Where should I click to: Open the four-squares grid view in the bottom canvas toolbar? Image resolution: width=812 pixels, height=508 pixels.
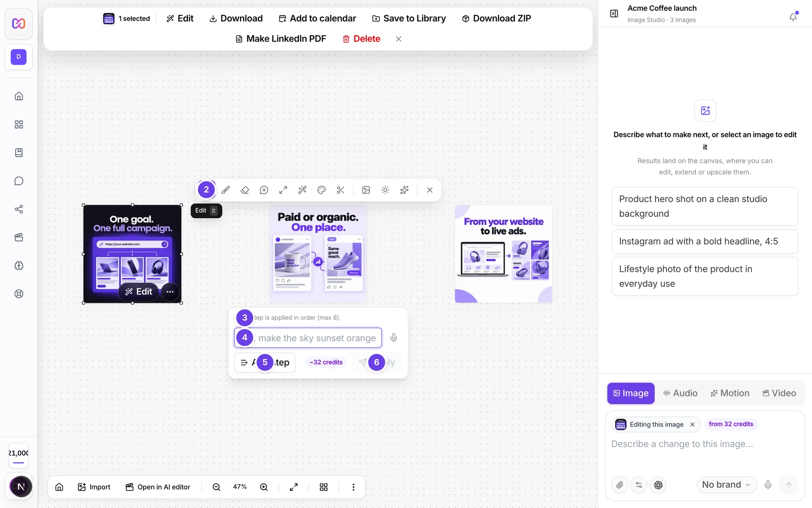pos(323,487)
